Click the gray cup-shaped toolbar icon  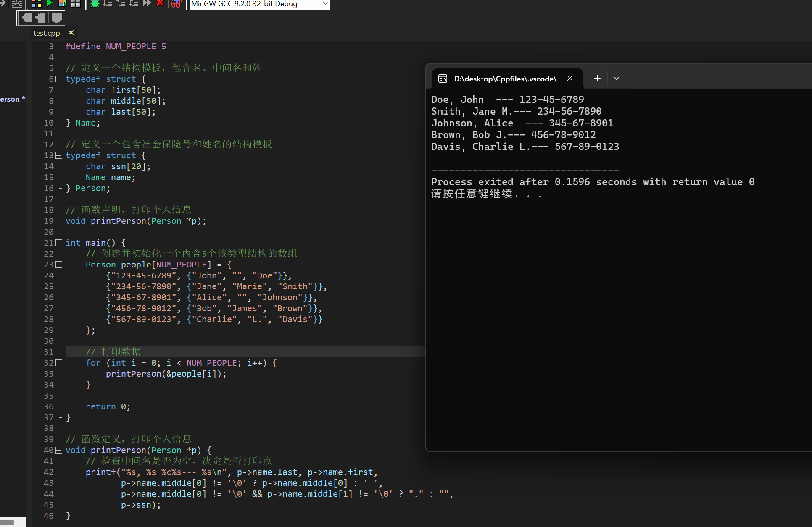[56, 18]
